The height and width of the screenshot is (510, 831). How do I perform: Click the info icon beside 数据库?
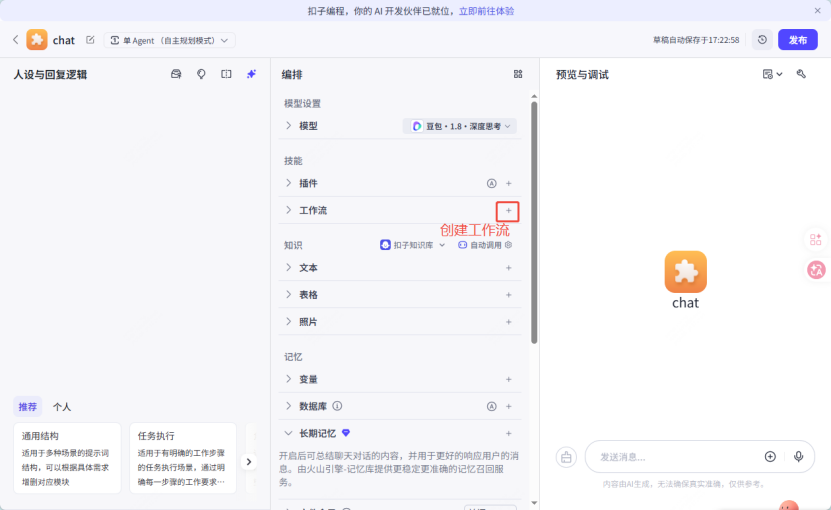pos(337,406)
